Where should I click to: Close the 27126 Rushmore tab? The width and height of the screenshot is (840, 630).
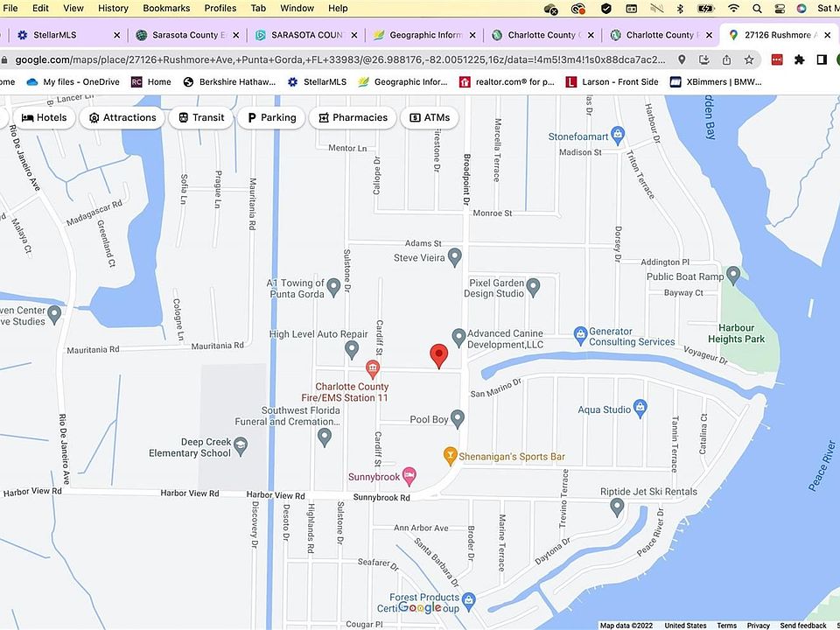pyautogui.click(x=828, y=35)
